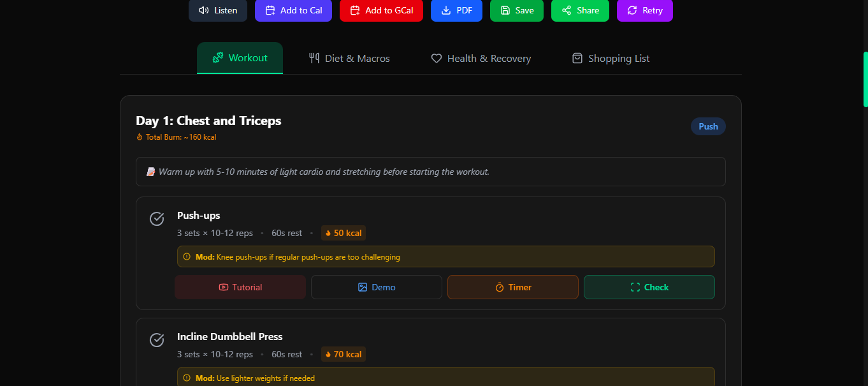
Task: Click the refresh icon on Retry button
Action: (x=632, y=10)
